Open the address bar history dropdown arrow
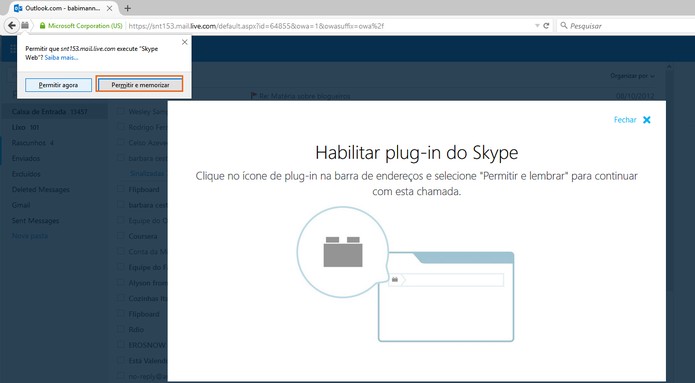 point(537,26)
